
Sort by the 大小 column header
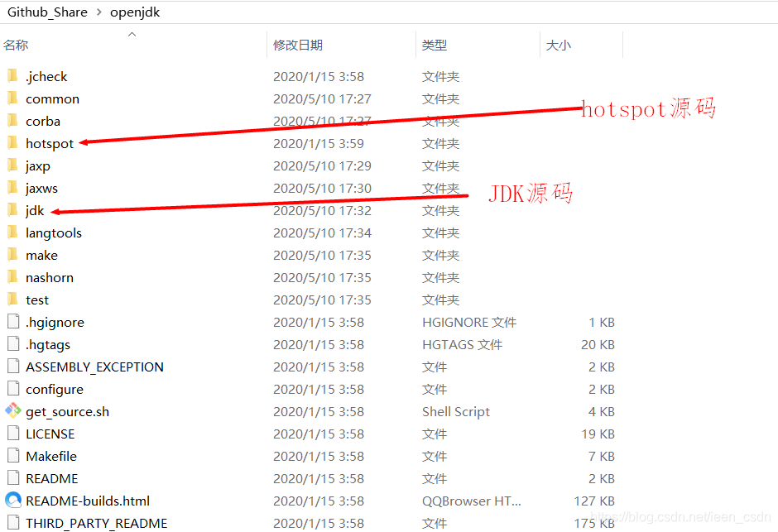(x=559, y=46)
